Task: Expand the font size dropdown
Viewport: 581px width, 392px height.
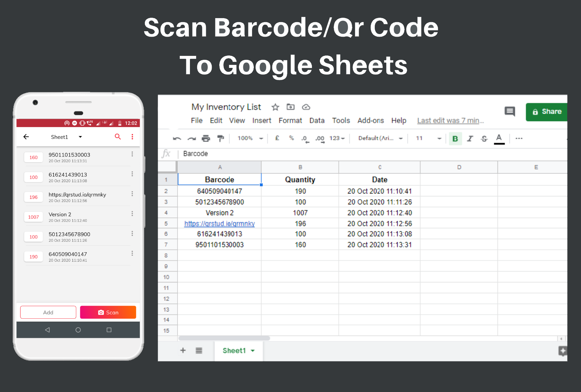Action: 440,138
